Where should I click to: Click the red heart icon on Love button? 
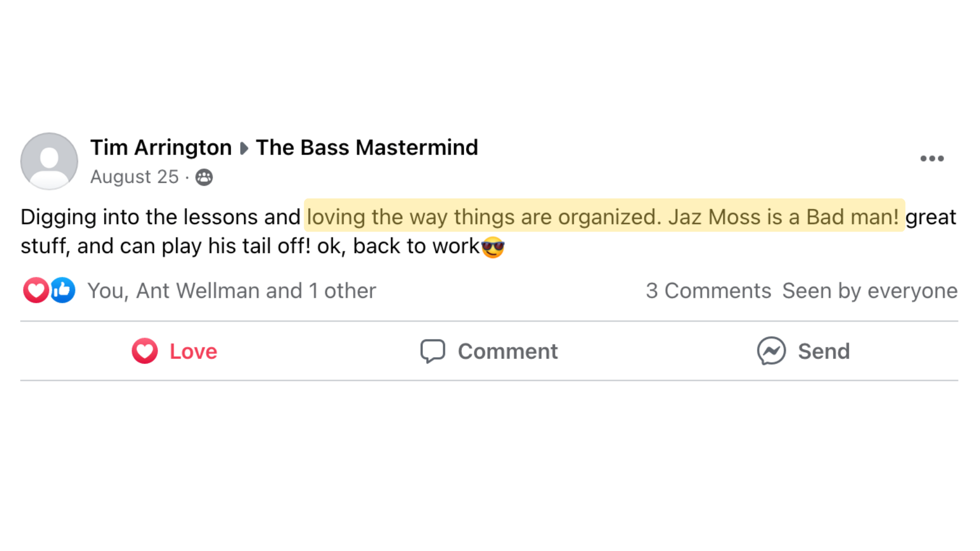[x=145, y=351]
